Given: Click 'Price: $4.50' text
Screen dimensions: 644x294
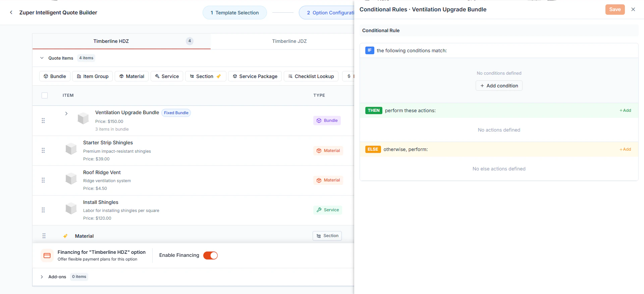Looking at the screenshot, I should pyautogui.click(x=95, y=189).
